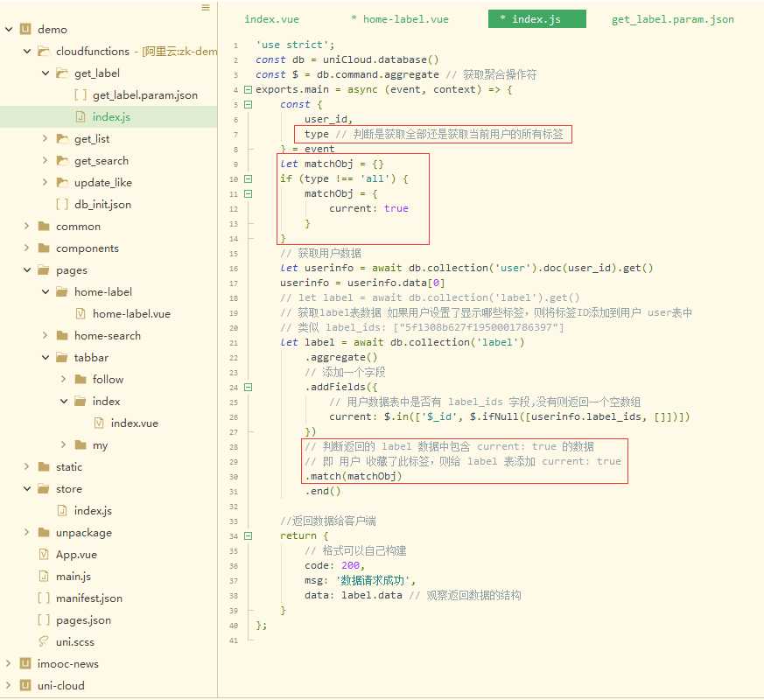Select the 'tabbar' folder name

point(91,358)
